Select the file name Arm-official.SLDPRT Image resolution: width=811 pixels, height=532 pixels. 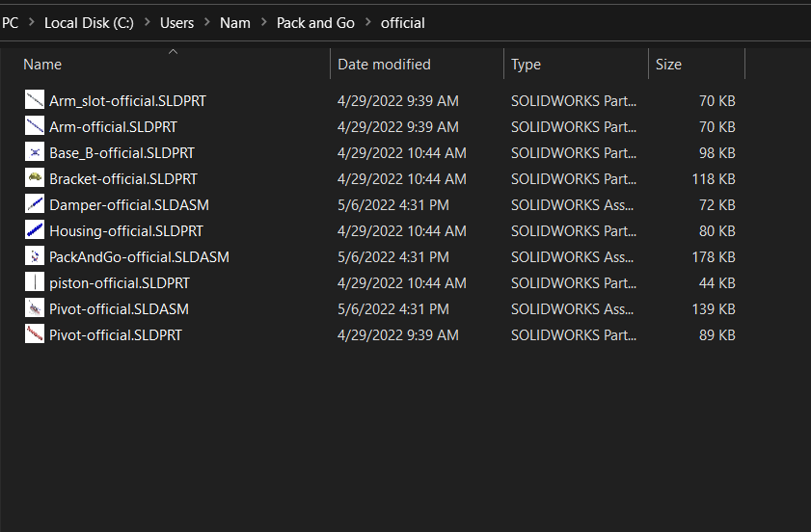point(113,126)
